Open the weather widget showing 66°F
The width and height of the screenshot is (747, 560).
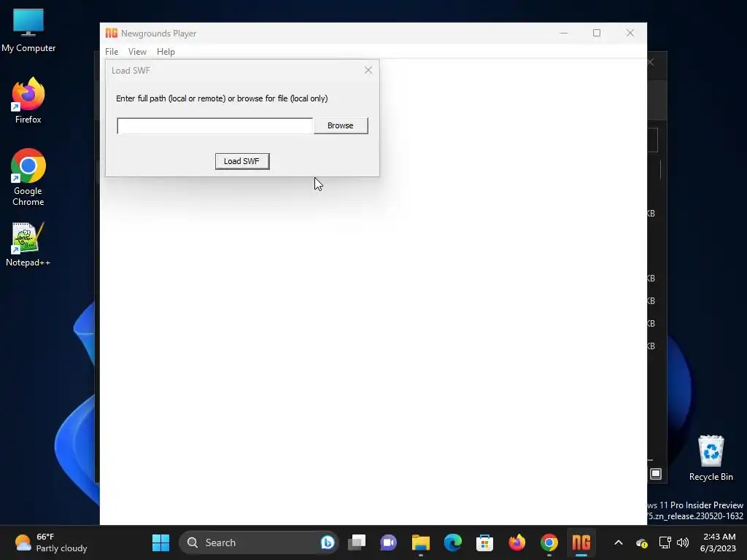point(51,542)
